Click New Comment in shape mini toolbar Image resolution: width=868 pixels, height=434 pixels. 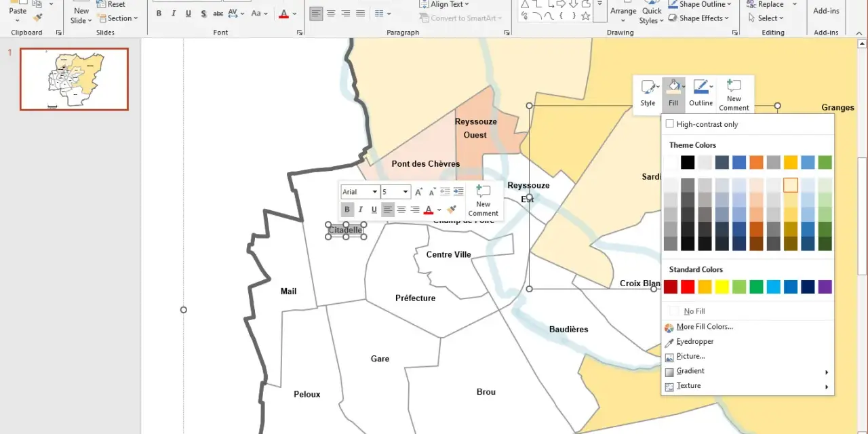[734, 95]
